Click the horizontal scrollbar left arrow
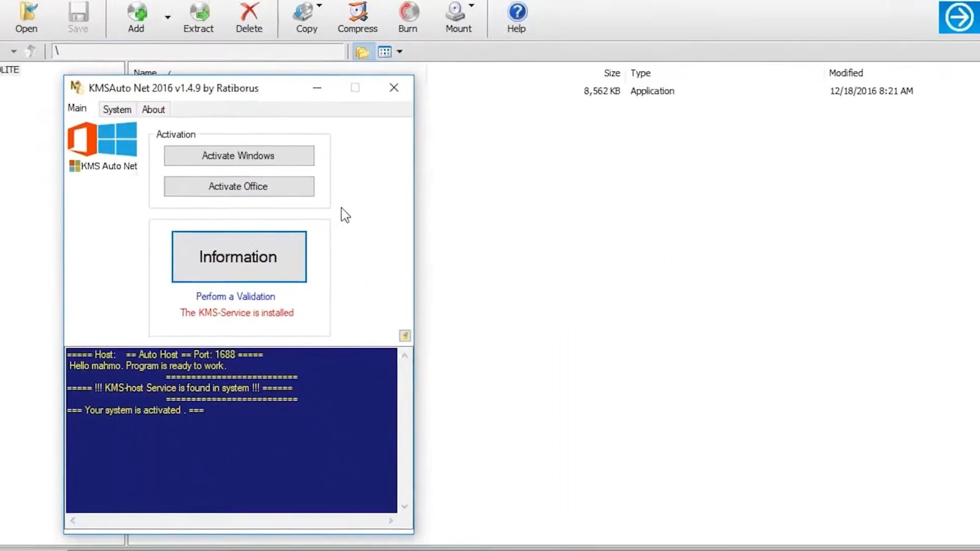Image resolution: width=980 pixels, height=551 pixels. coord(73,520)
